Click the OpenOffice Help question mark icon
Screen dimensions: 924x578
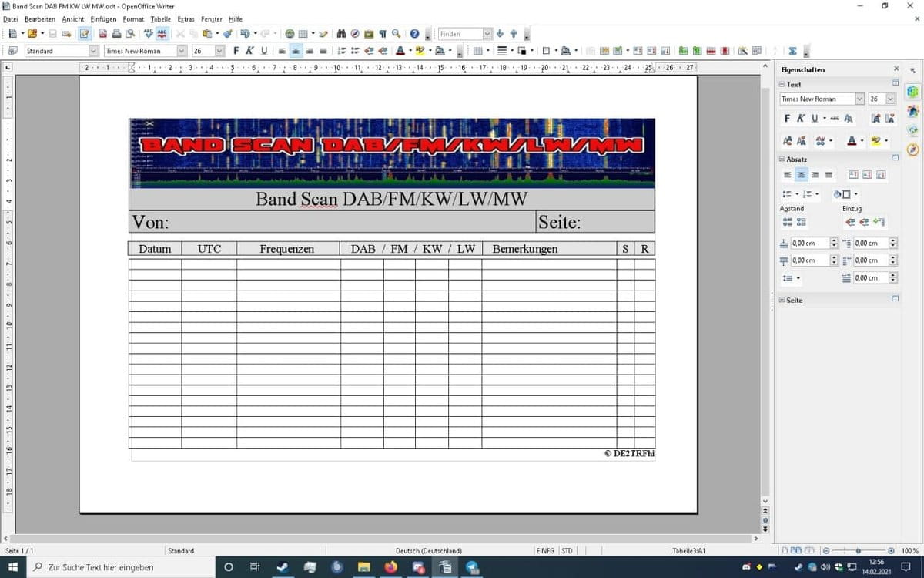[x=414, y=34]
